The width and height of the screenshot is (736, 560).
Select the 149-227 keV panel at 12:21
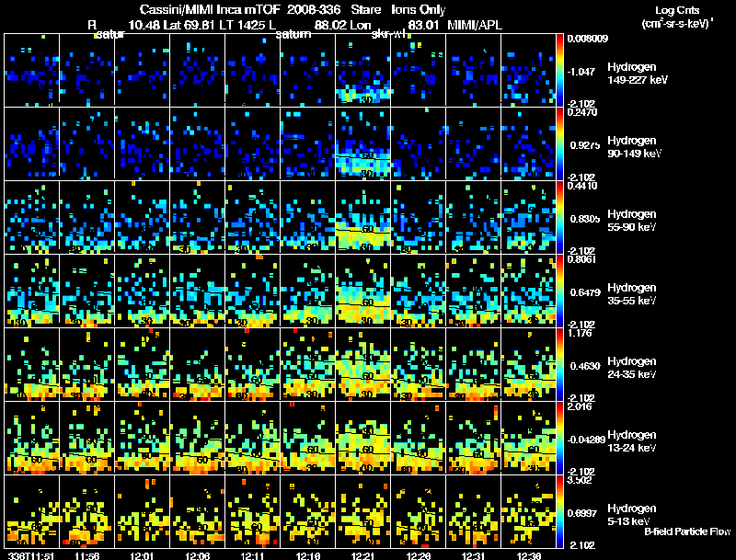click(362, 70)
